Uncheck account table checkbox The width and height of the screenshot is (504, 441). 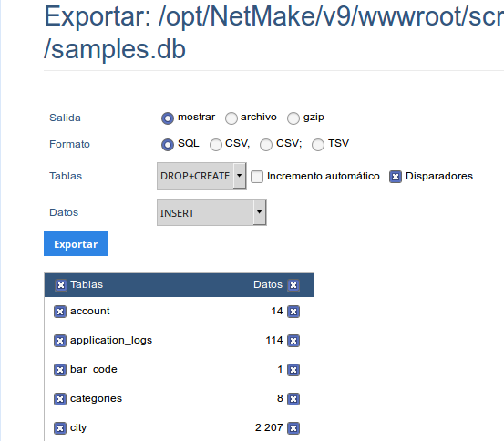click(x=60, y=312)
